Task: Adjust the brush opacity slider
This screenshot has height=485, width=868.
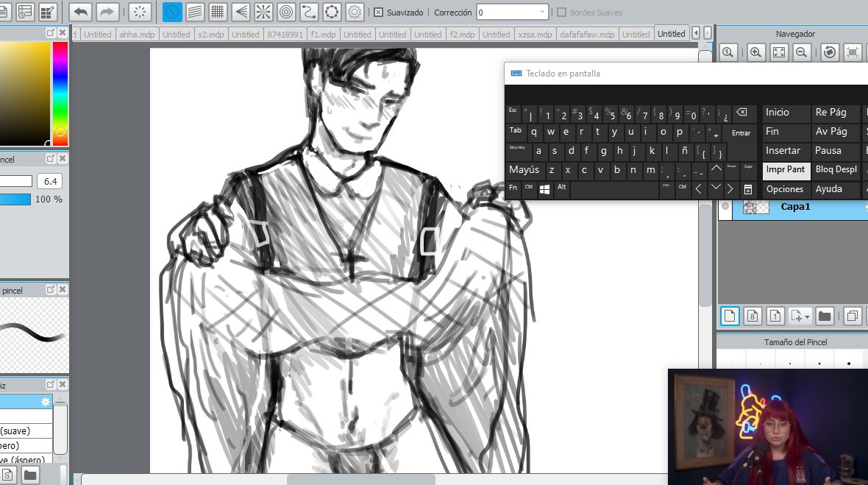Action: click(15, 199)
